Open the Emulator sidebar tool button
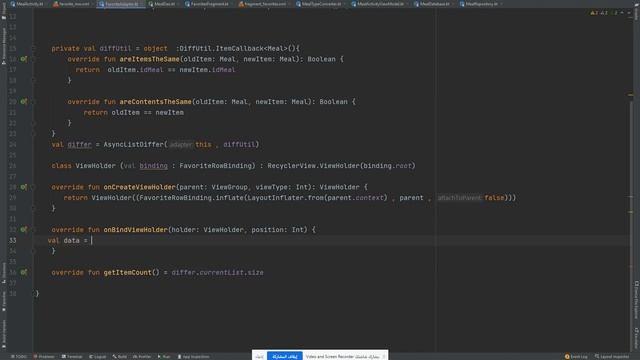Viewport: 640px width, 360px height. [636, 338]
